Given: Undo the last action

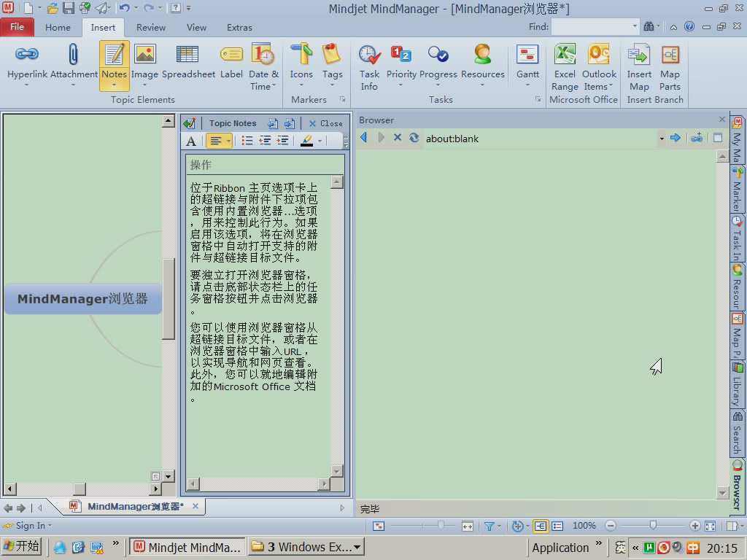Looking at the screenshot, I should pyautogui.click(x=124, y=7).
